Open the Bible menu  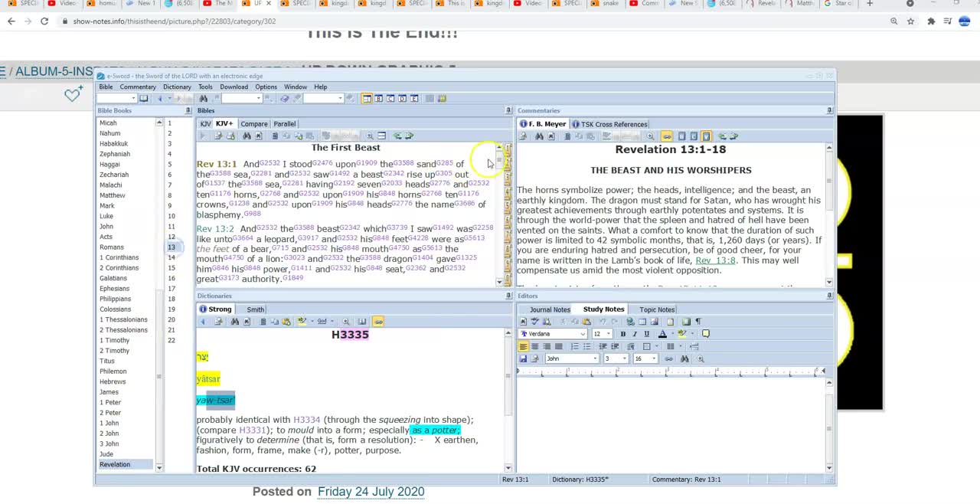[106, 87]
